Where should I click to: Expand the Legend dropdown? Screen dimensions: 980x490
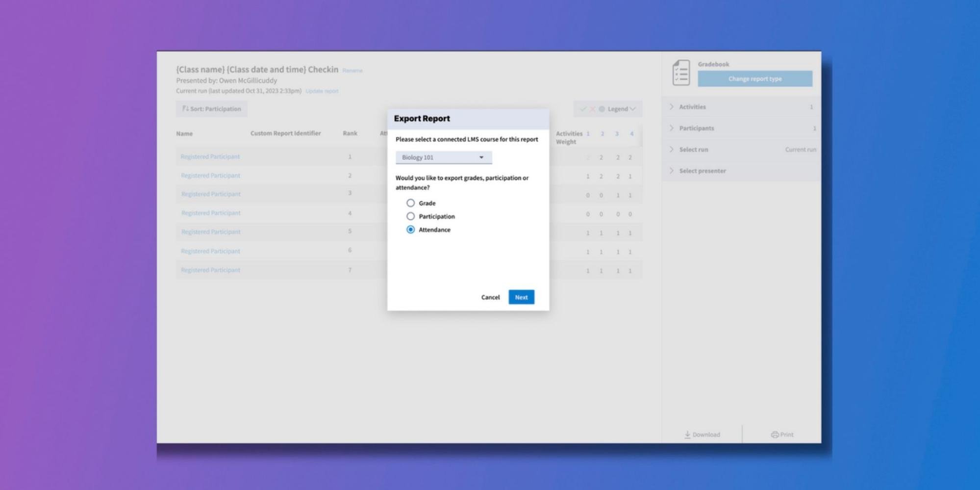[x=621, y=109]
